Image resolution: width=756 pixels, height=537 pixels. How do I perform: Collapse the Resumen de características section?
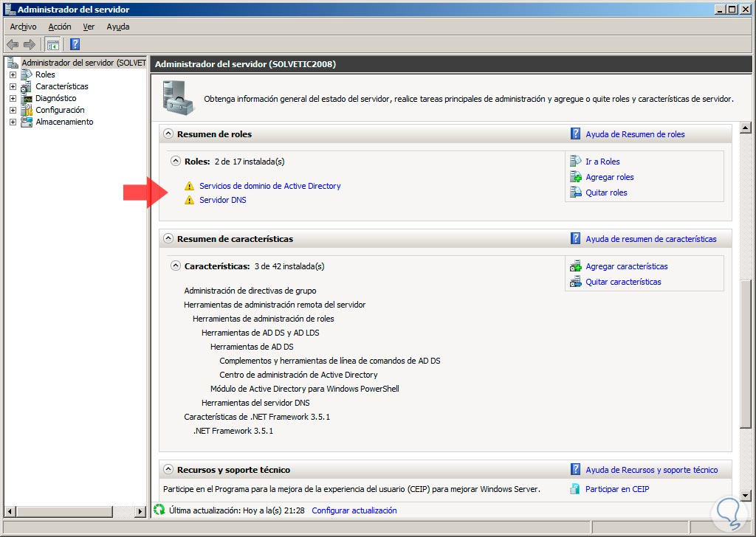tap(168, 238)
